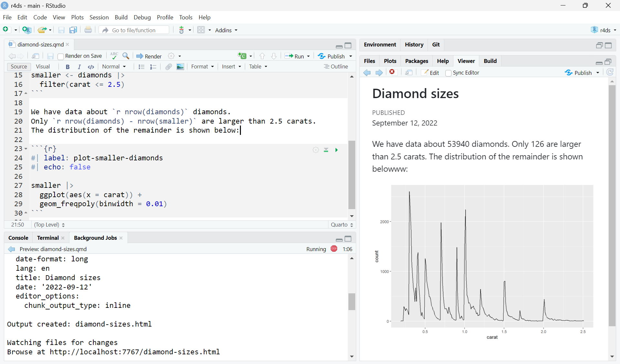Stop the running background job
620x364 pixels.
coord(334,248)
